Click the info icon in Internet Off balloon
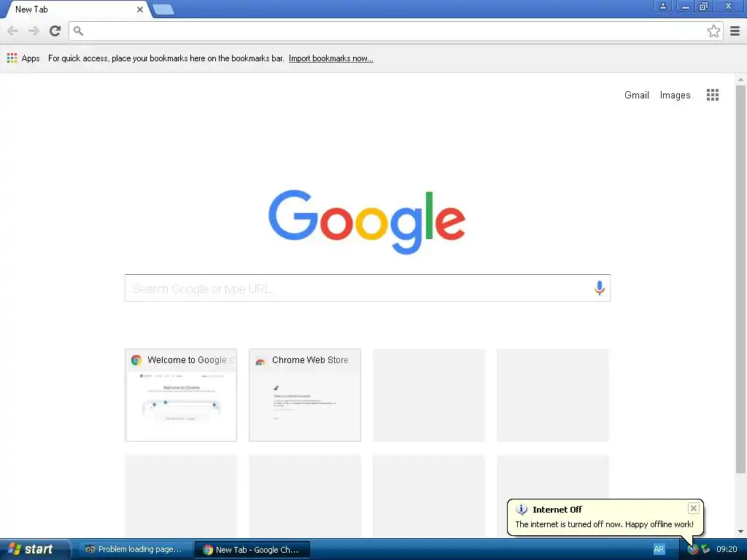This screenshot has width=747, height=560. pyautogui.click(x=521, y=509)
